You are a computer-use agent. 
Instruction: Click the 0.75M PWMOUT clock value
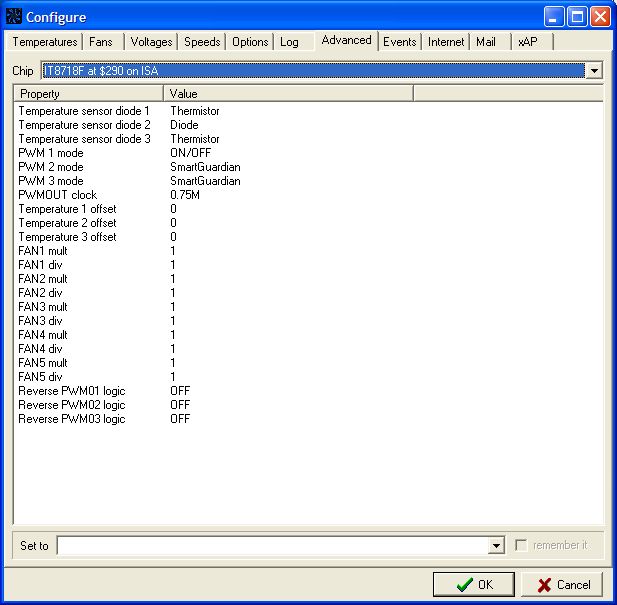[185, 195]
